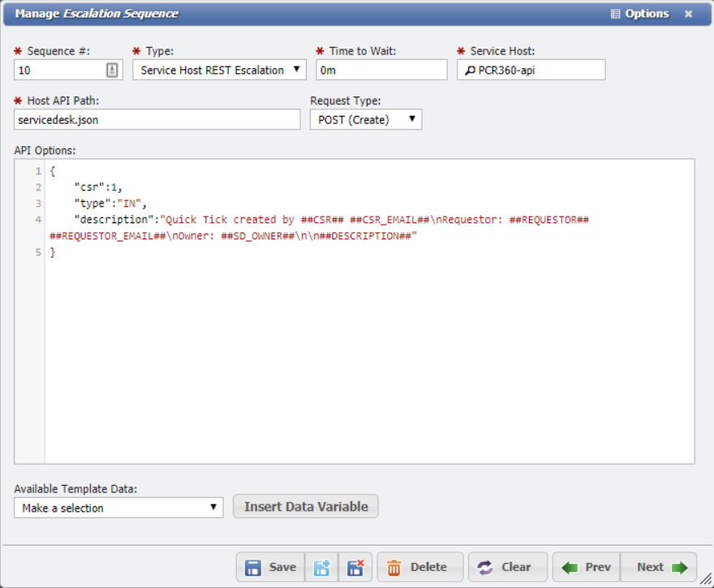Open the Type dropdown
Screen dimensions: 714x588
click(295, 70)
